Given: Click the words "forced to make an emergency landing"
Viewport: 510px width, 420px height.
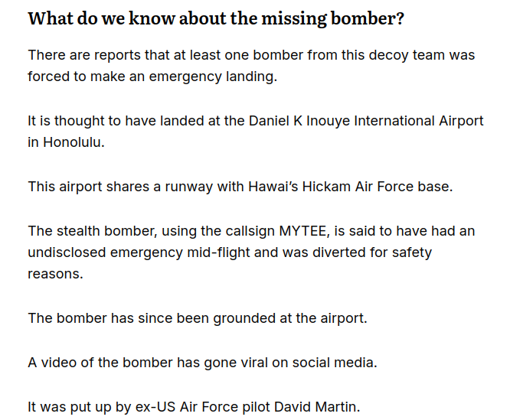Looking at the screenshot, I should (152, 77).
